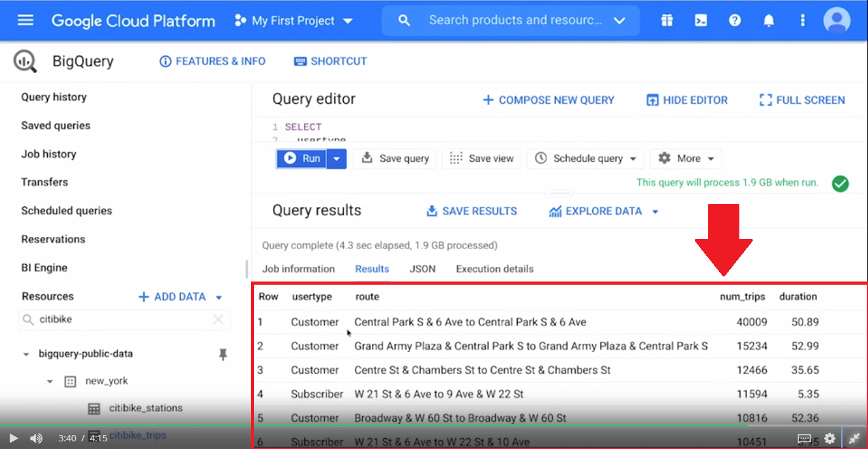Screen dimensions: 868x449
Task: Click SAVE RESULTS
Action: pyautogui.click(x=472, y=211)
